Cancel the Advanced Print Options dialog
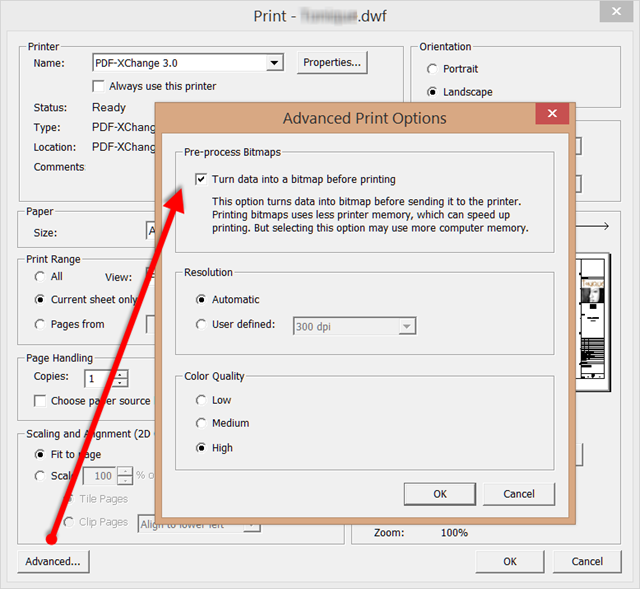The image size is (640, 589). pyautogui.click(x=519, y=494)
